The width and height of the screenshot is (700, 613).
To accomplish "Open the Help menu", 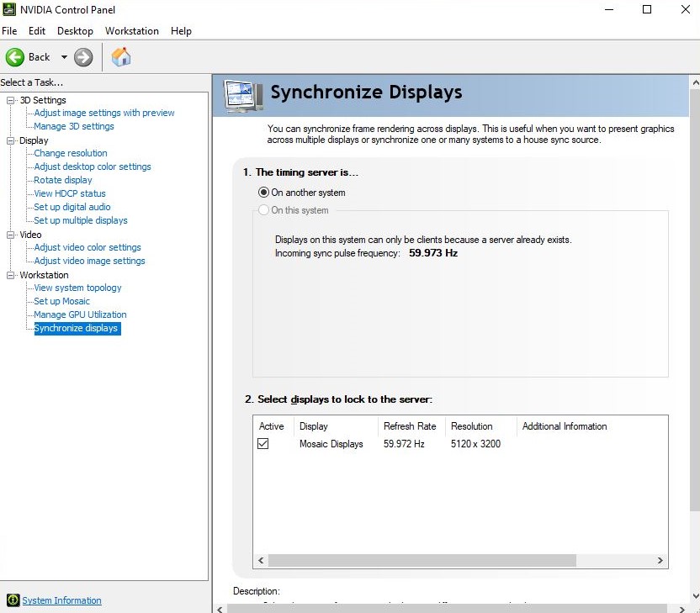I will [181, 31].
